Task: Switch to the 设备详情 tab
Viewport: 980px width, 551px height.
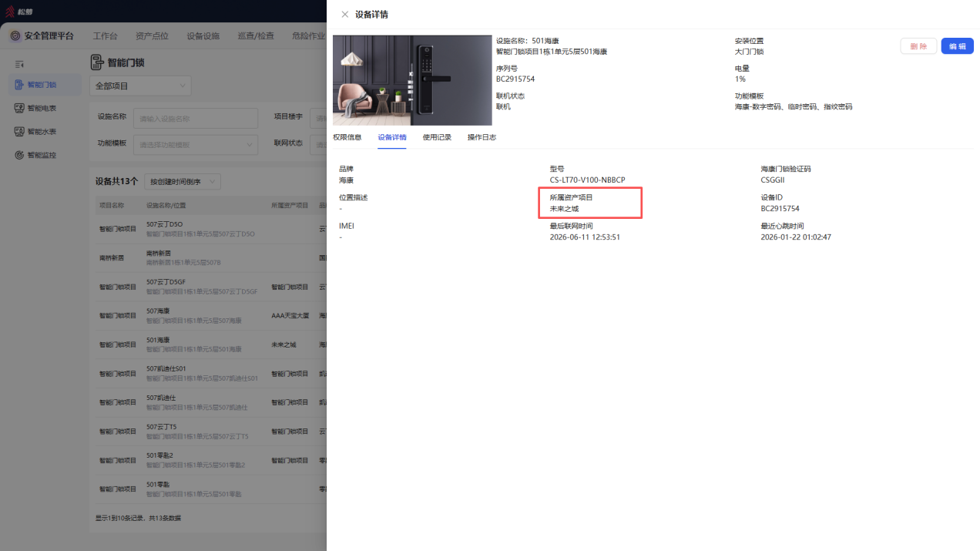Action: pyautogui.click(x=392, y=137)
